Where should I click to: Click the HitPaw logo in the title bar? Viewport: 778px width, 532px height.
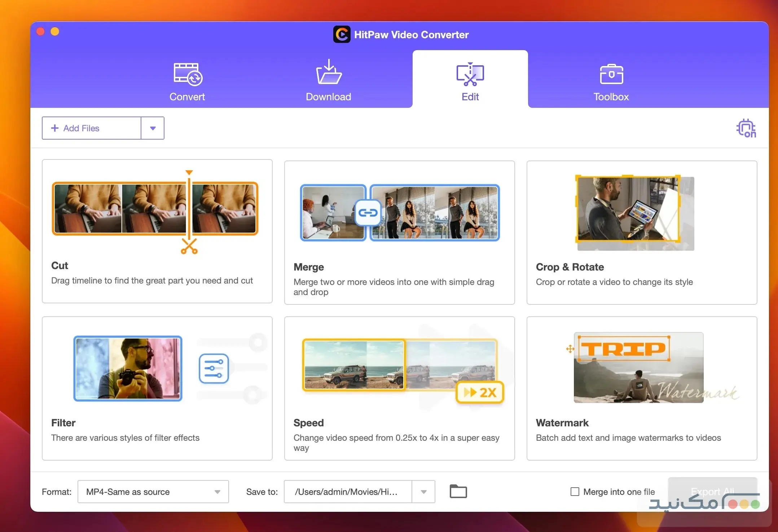pyautogui.click(x=342, y=34)
